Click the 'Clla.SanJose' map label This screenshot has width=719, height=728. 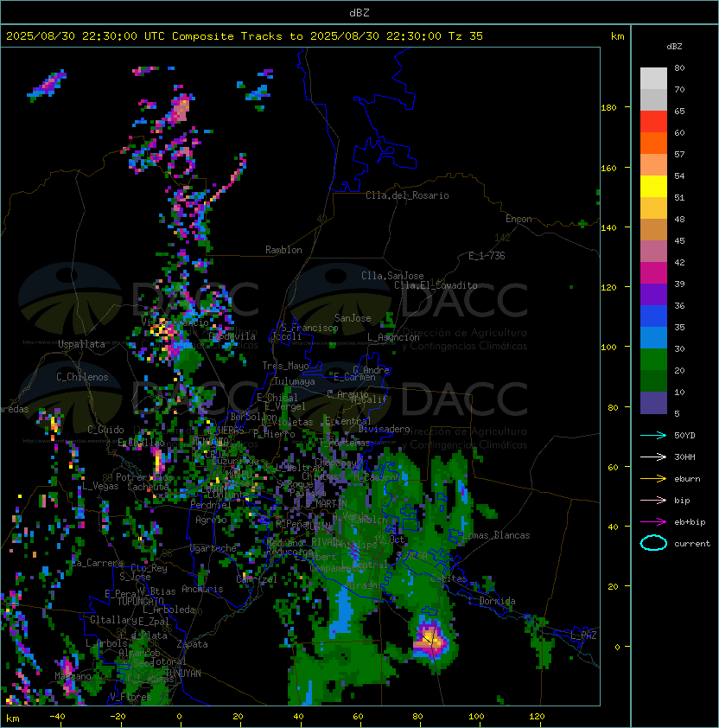pyautogui.click(x=392, y=276)
